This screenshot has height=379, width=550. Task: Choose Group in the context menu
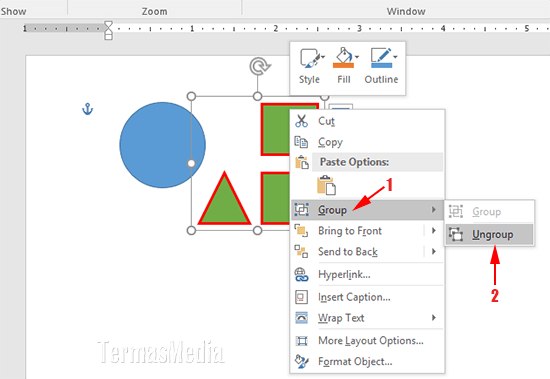coord(368,210)
